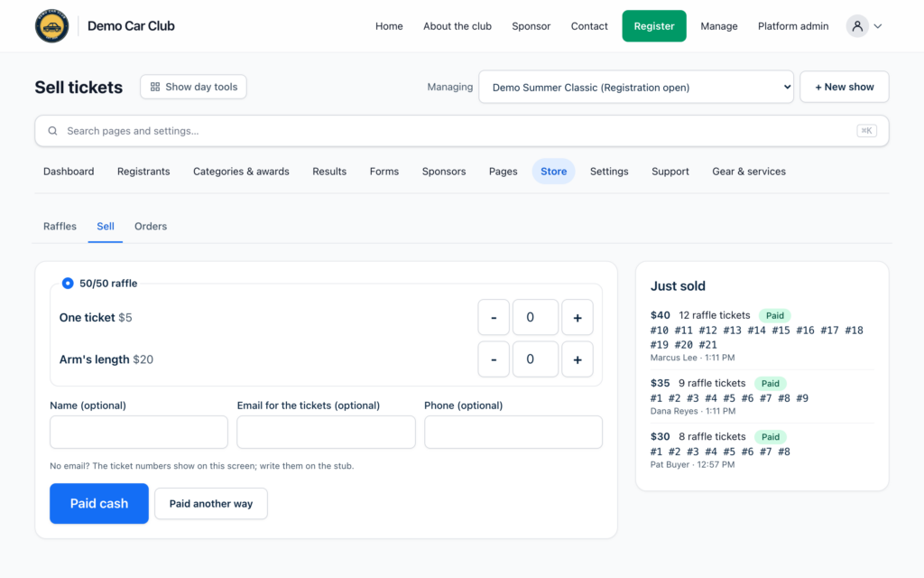
Task: Click the green Register button
Action: pyautogui.click(x=654, y=26)
